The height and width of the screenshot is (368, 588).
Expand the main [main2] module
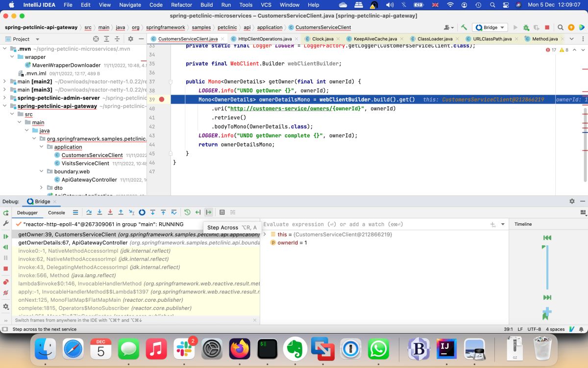tap(5, 81)
